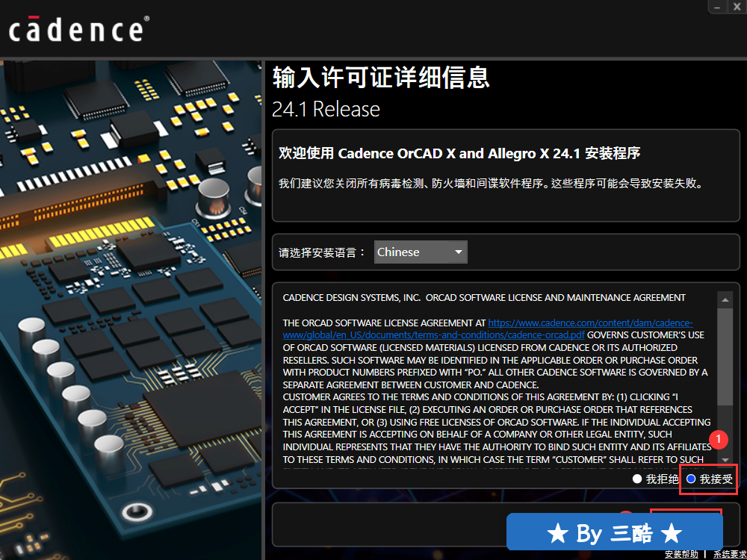Click the 24.1 Release version text
747x560 pixels.
tap(326, 109)
